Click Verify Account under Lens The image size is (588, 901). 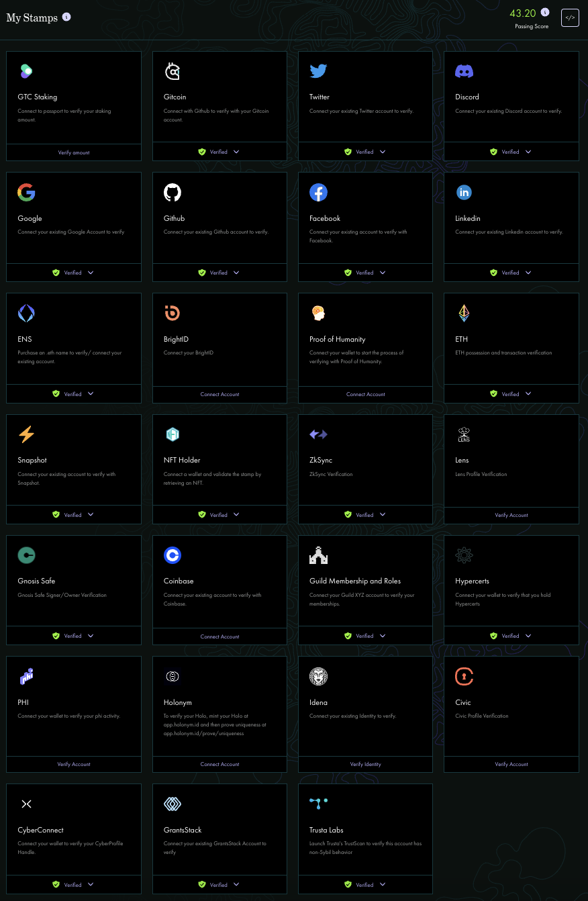pyautogui.click(x=511, y=515)
